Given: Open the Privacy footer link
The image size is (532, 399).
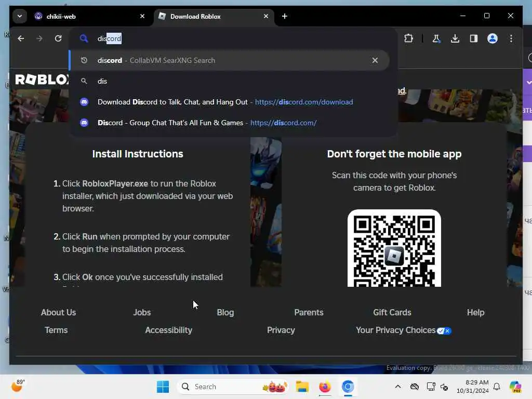Looking at the screenshot, I should [x=281, y=330].
